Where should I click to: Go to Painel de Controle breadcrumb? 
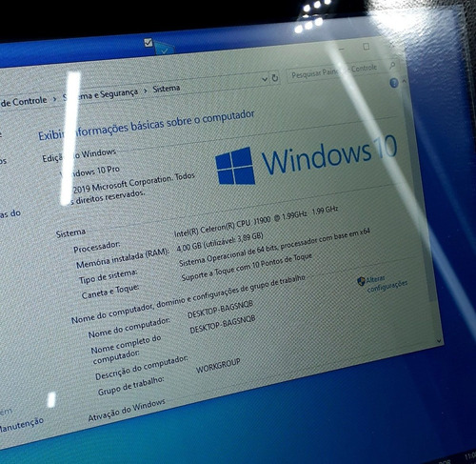coord(24,102)
